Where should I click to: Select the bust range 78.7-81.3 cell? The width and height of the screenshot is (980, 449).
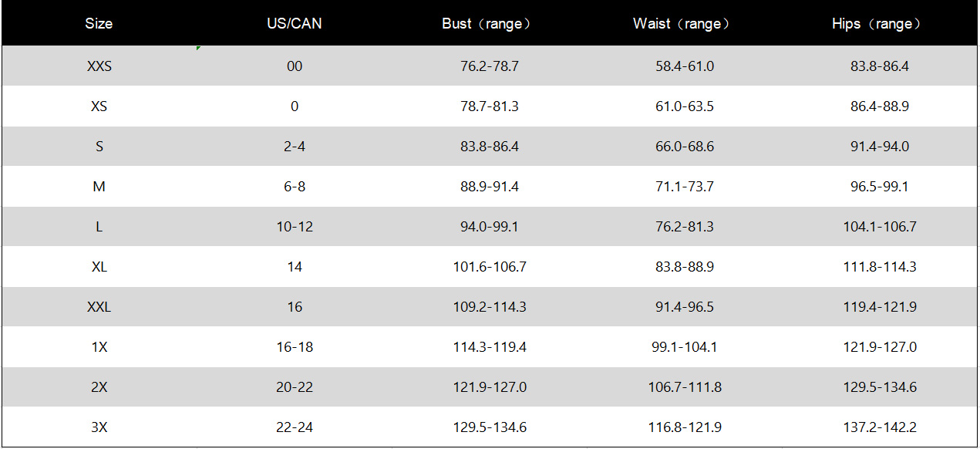tap(489, 106)
